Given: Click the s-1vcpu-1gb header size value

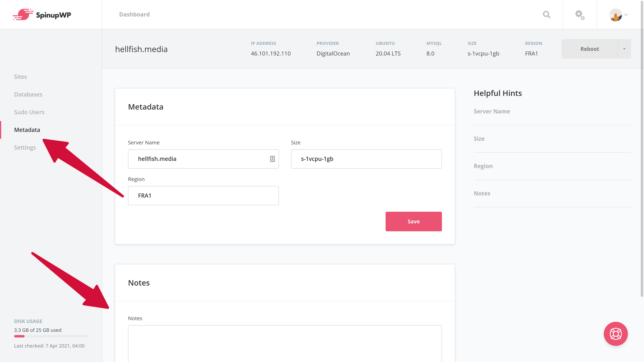Looking at the screenshot, I should click(x=483, y=53).
